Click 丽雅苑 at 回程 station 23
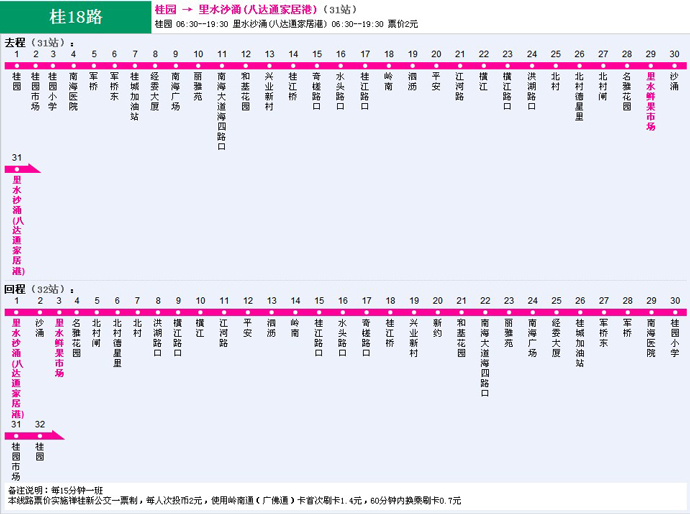 tap(509, 333)
